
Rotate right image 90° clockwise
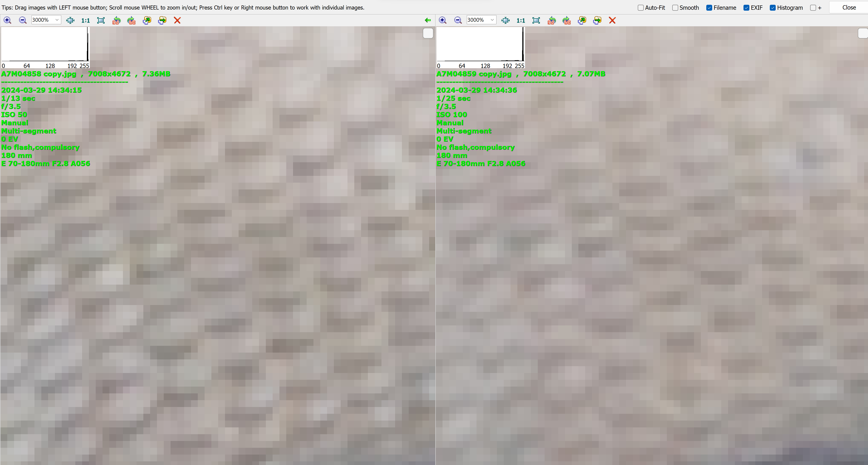(566, 20)
